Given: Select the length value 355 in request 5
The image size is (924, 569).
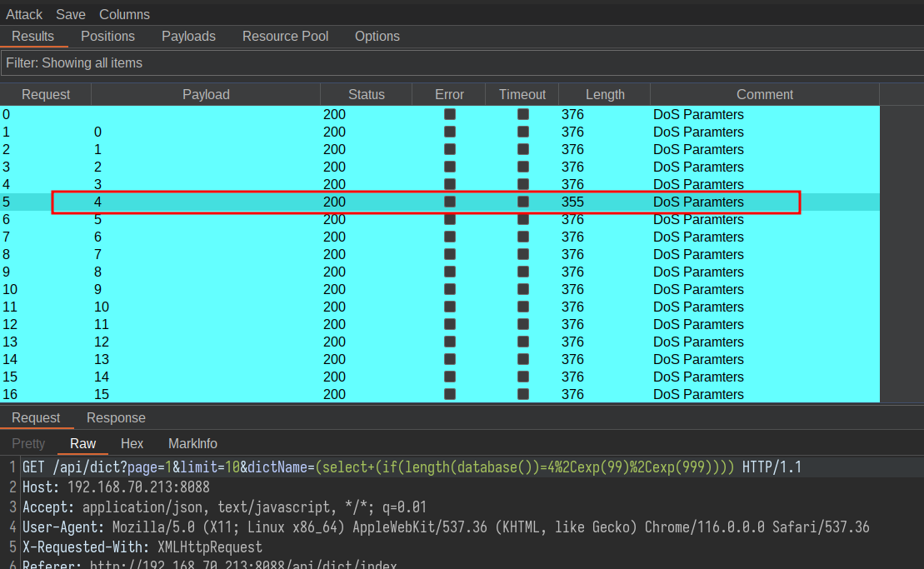Looking at the screenshot, I should click(x=572, y=202).
